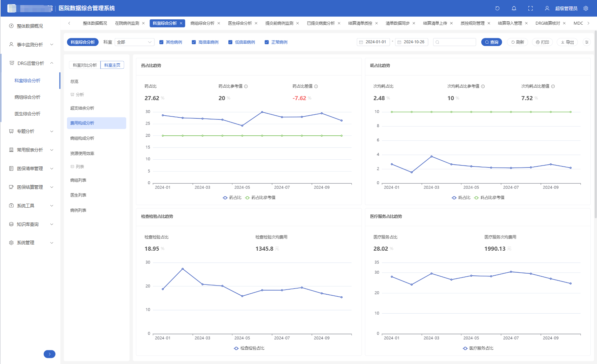
Task: Close the 病组综合分析 tab
Action: pyautogui.click(x=219, y=23)
